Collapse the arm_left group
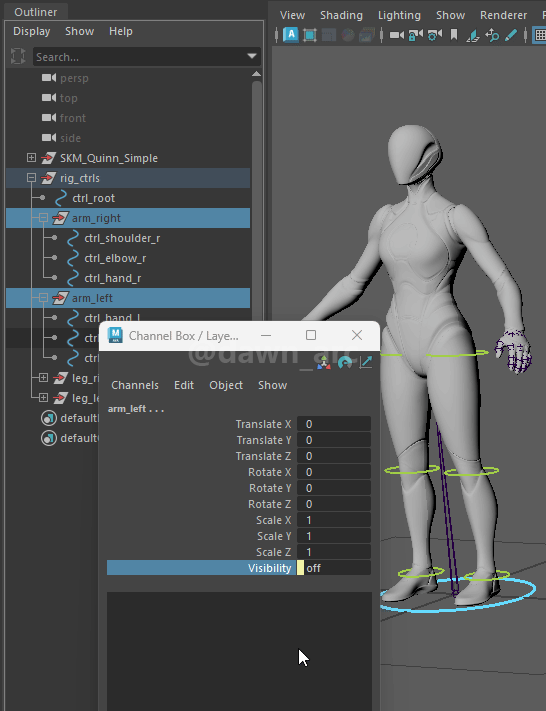This screenshot has width=546, height=711. tap(43, 298)
